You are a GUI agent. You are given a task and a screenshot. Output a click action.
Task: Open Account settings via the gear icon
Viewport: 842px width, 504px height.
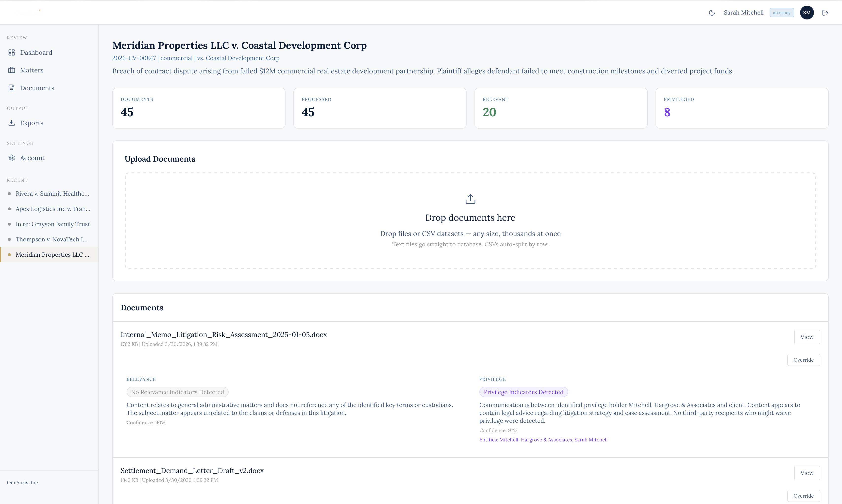[12, 158]
